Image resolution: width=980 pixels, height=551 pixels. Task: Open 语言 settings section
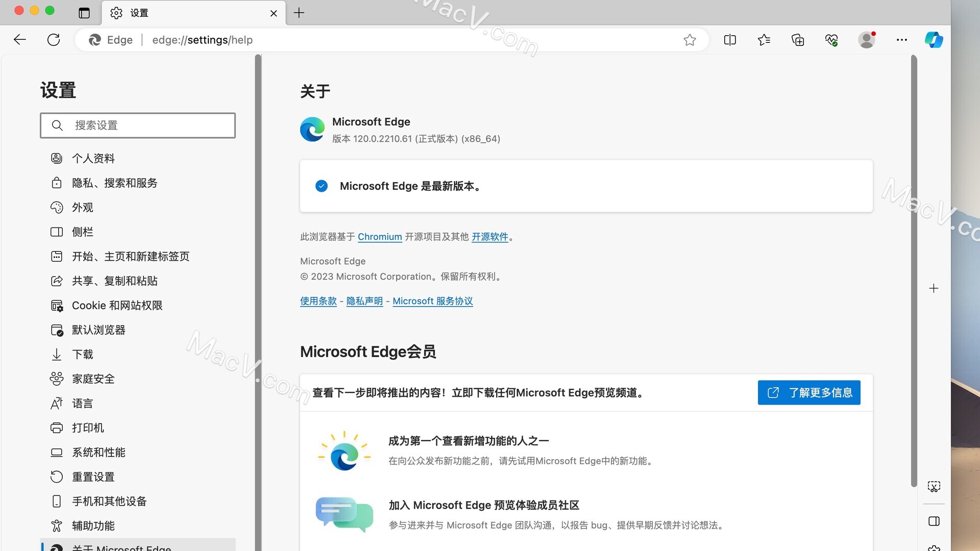pos(138,403)
